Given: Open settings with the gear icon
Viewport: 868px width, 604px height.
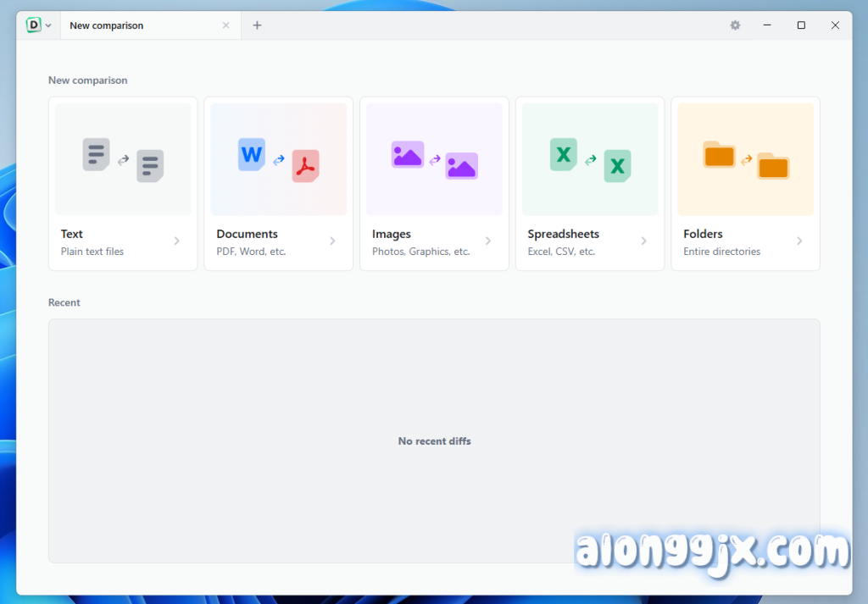Looking at the screenshot, I should (735, 25).
